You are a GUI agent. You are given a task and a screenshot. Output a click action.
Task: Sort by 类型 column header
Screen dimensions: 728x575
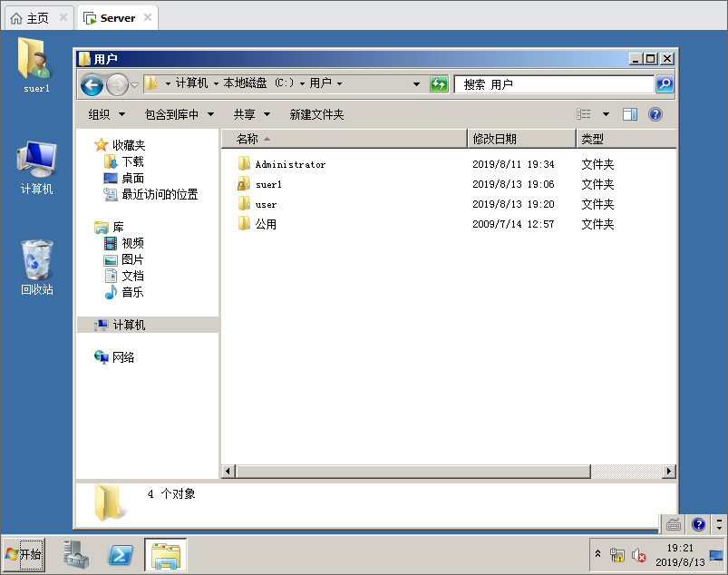(626, 139)
